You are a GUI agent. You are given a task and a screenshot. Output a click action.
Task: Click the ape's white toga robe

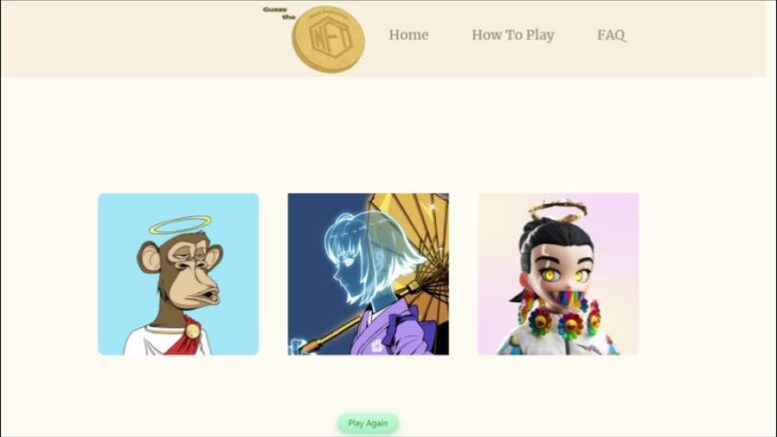(x=149, y=342)
